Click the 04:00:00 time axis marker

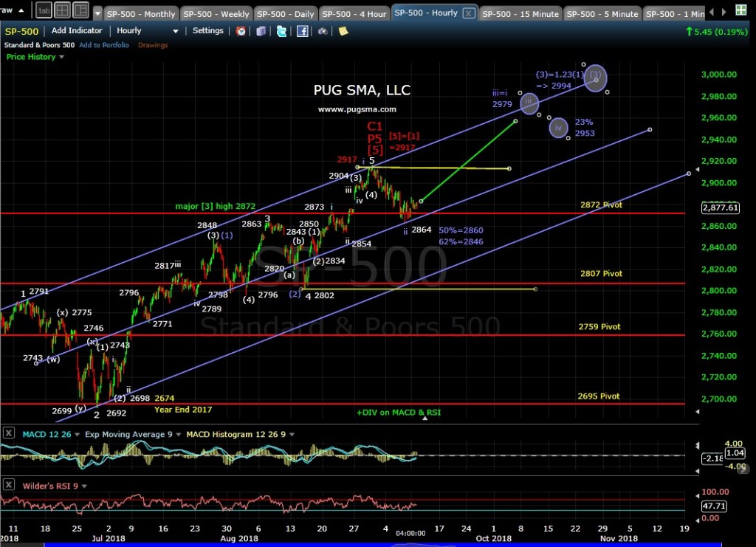410,533
